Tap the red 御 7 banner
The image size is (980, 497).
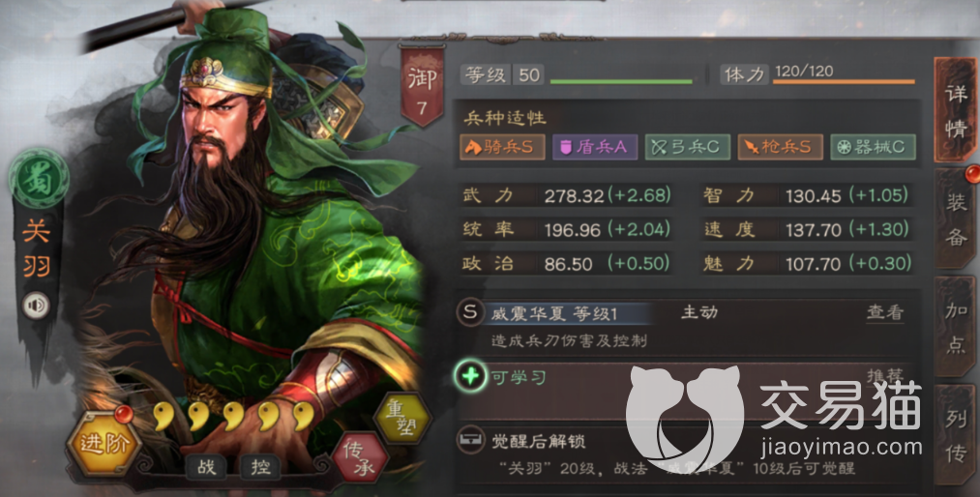pyautogui.click(x=422, y=87)
